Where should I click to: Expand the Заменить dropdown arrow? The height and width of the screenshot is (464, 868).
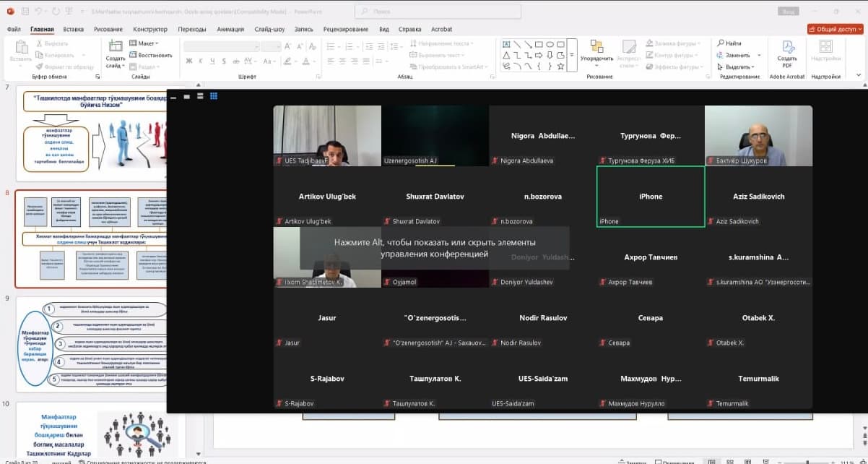point(759,55)
